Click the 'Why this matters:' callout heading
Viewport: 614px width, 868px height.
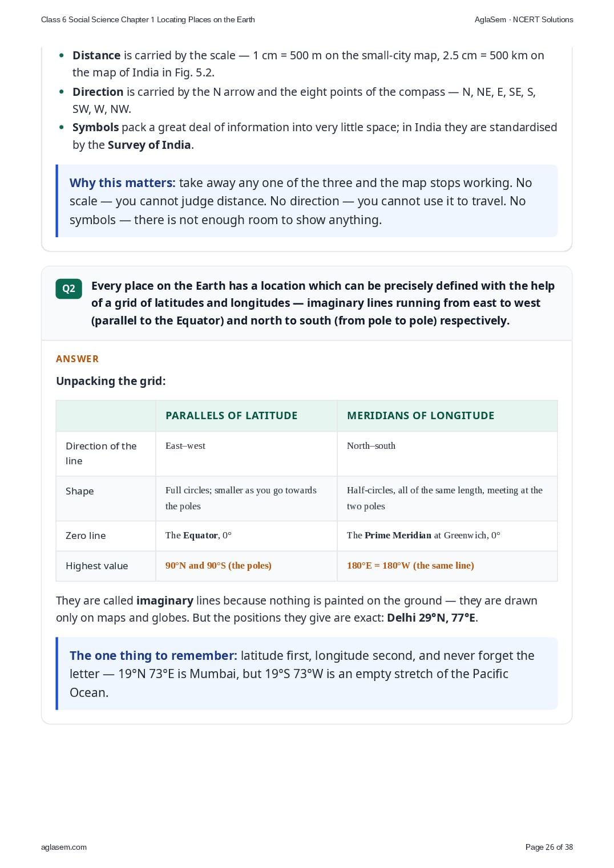click(x=122, y=183)
